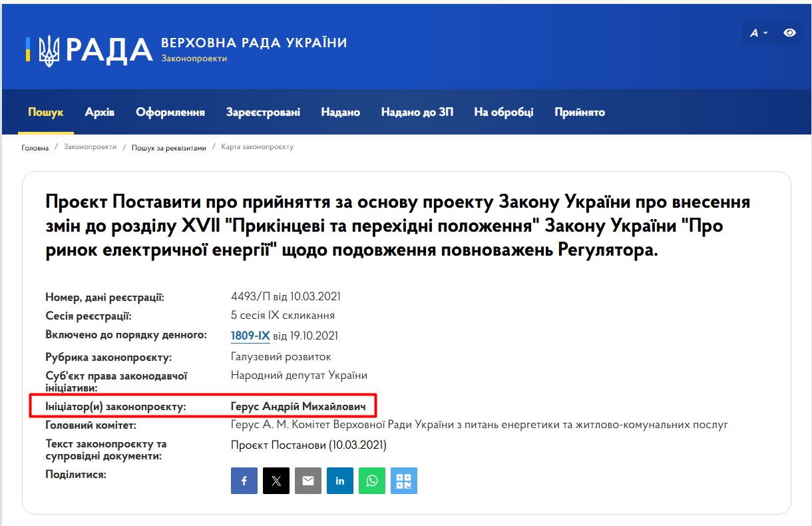Viewport: 812px width, 526px height.
Task: Click Карта законопроекту breadcrumb
Action: pos(258,146)
